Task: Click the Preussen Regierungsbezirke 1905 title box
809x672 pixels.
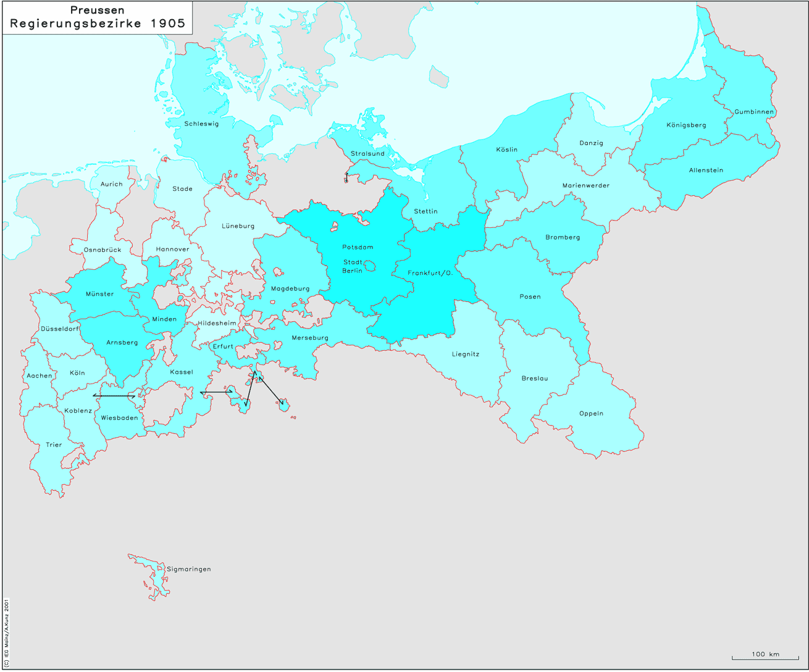Action: [97, 18]
